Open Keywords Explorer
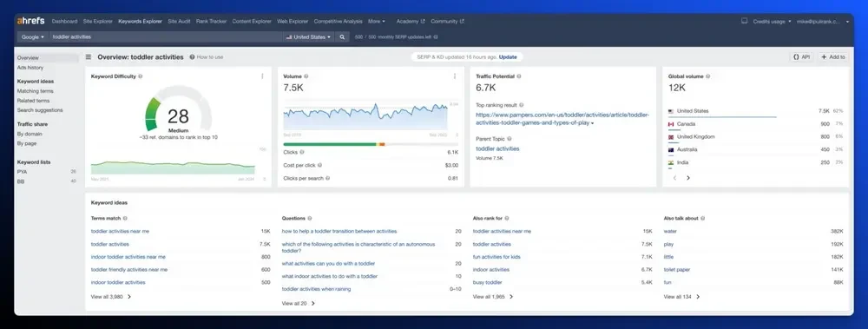Viewport: 868px width, 329px height. tap(140, 21)
